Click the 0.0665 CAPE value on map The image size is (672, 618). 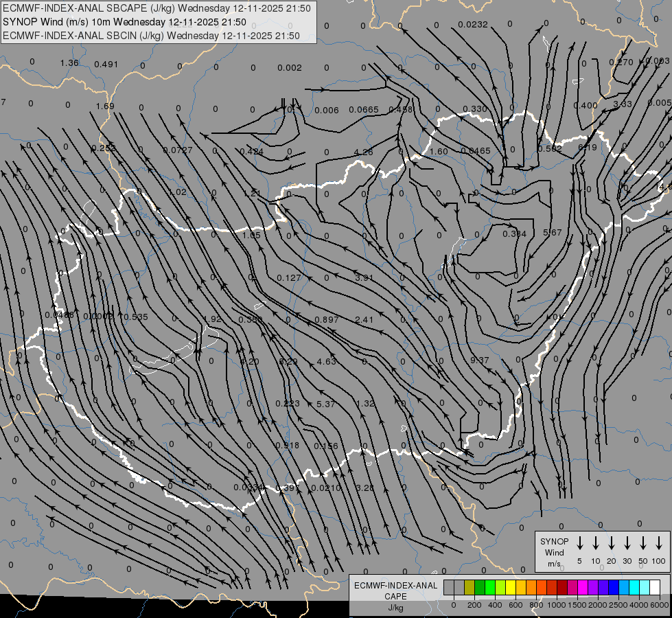pos(363,110)
